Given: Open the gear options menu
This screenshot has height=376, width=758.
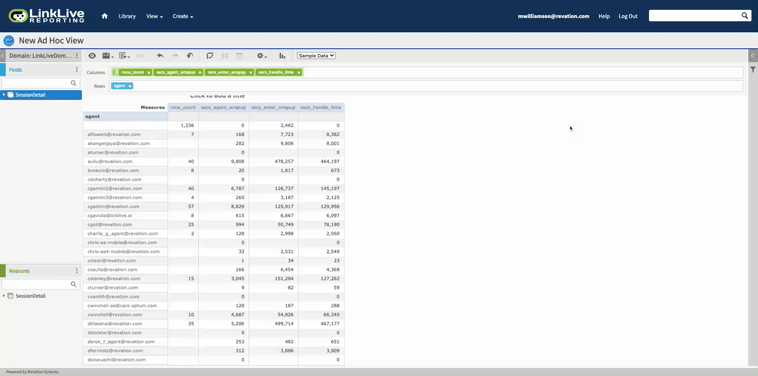Looking at the screenshot, I should 262,56.
